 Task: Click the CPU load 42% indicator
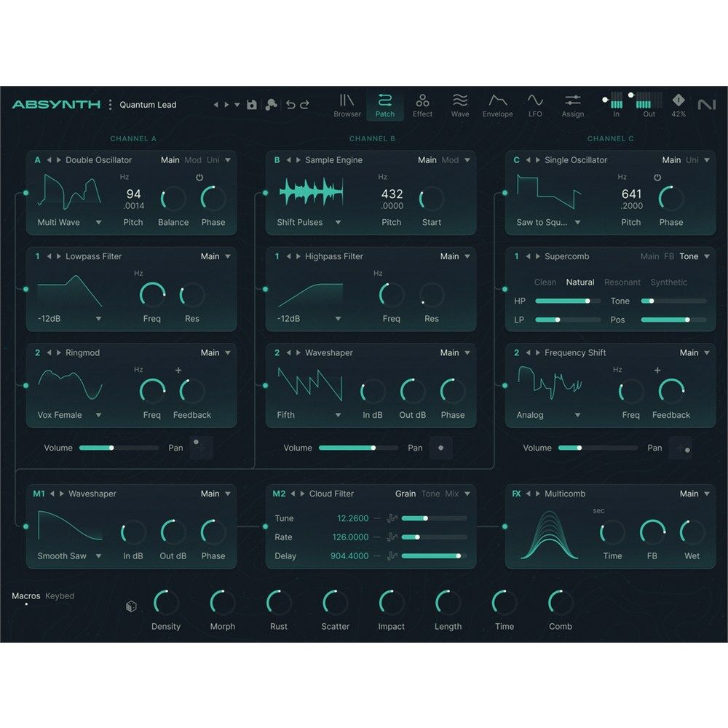[678, 106]
